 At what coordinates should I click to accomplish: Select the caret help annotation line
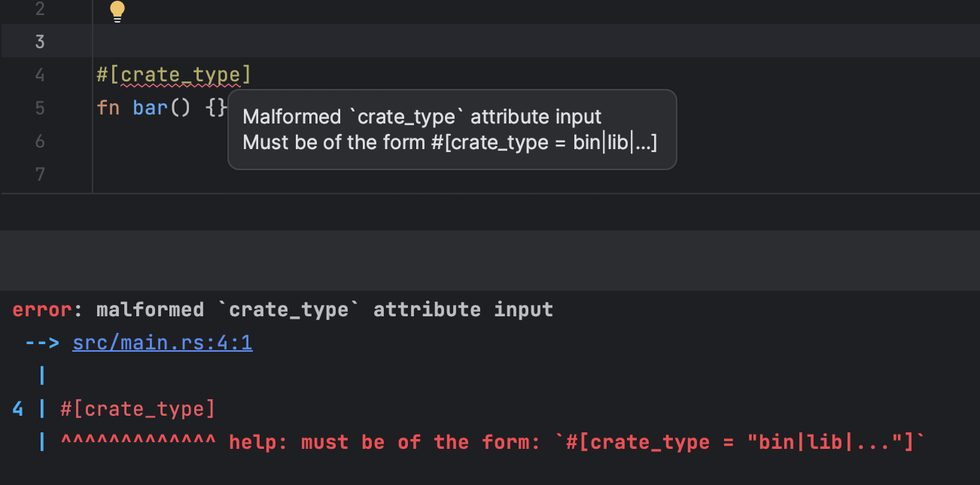tap(489, 442)
